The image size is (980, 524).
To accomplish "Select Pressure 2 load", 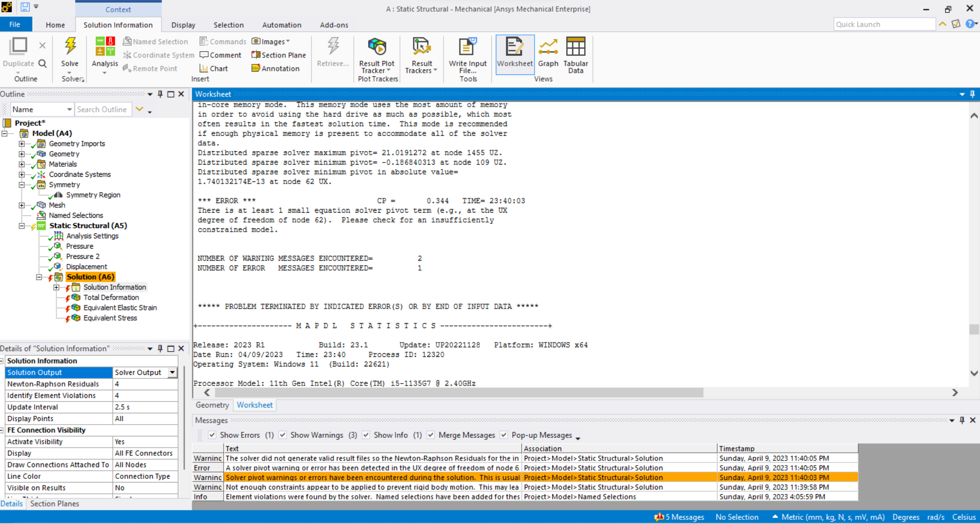I will 83,256.
